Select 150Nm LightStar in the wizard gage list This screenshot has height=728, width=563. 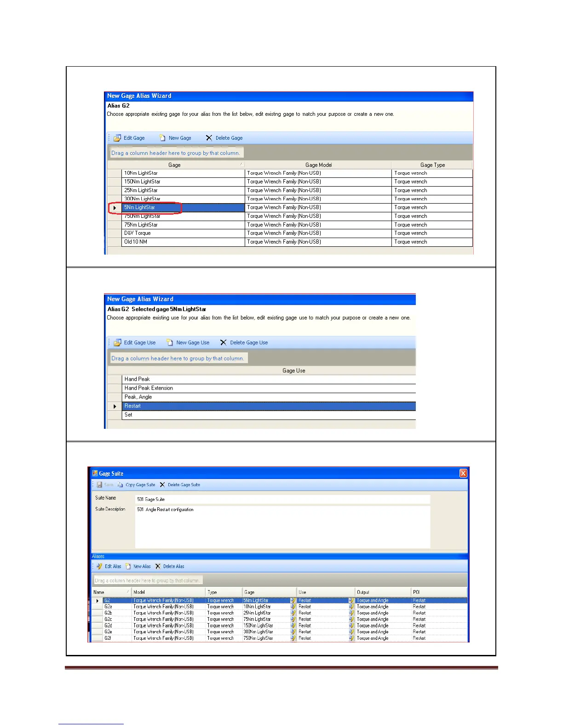tap(183, 182)
